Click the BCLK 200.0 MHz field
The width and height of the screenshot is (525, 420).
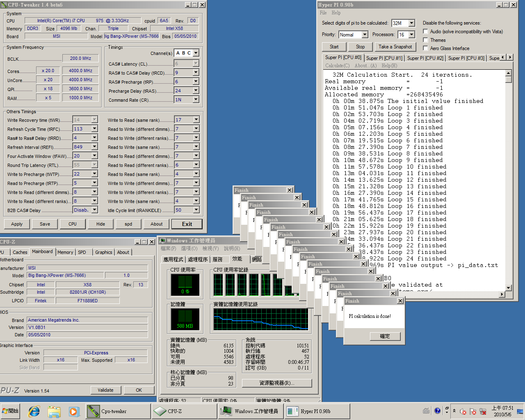click(x=81, y=58)
